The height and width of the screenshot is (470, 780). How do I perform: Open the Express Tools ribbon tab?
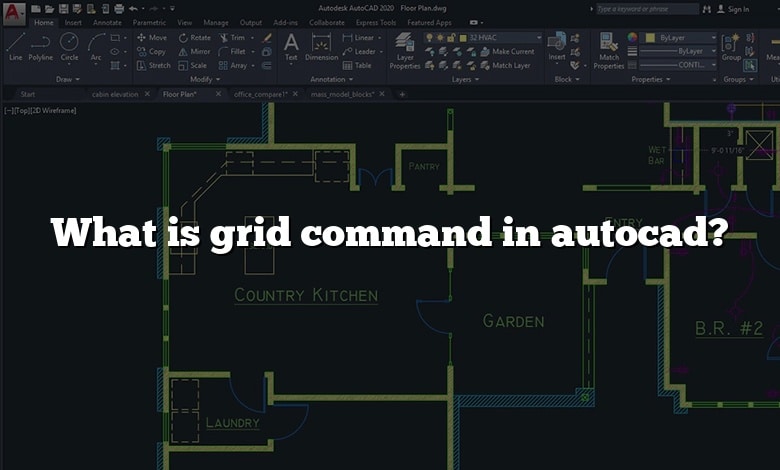(x=376, y=22)
